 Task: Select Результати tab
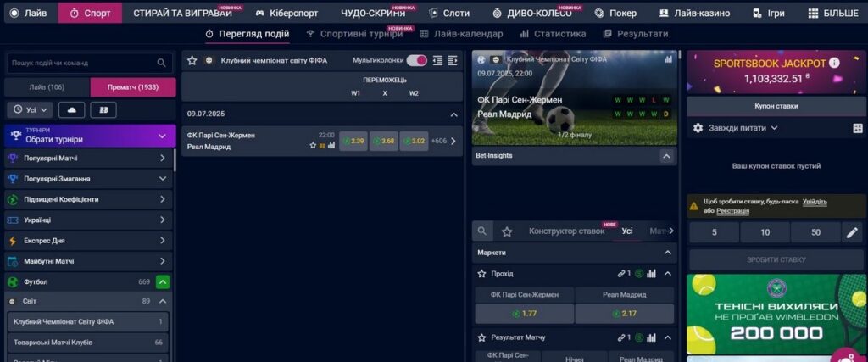(x=636, y=34)
